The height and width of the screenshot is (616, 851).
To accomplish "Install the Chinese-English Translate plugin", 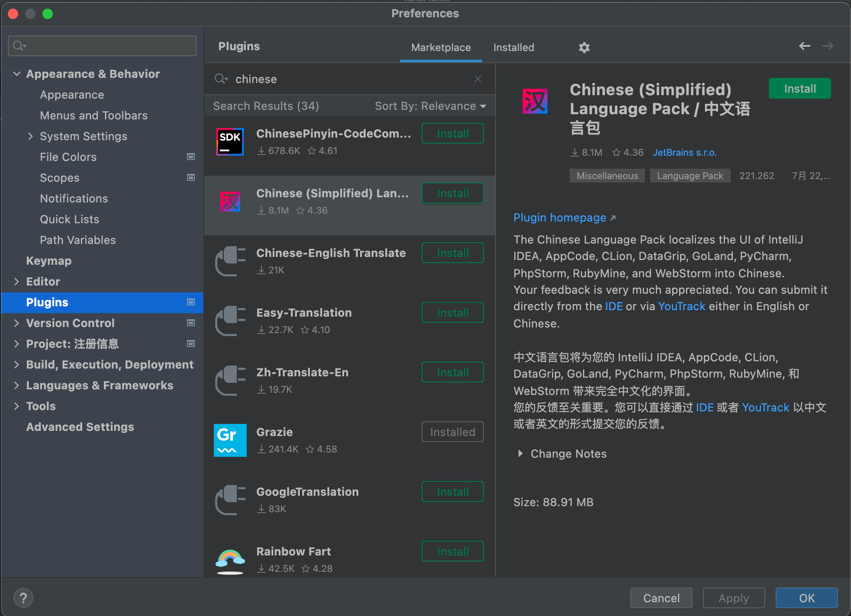I will [452, 253].
